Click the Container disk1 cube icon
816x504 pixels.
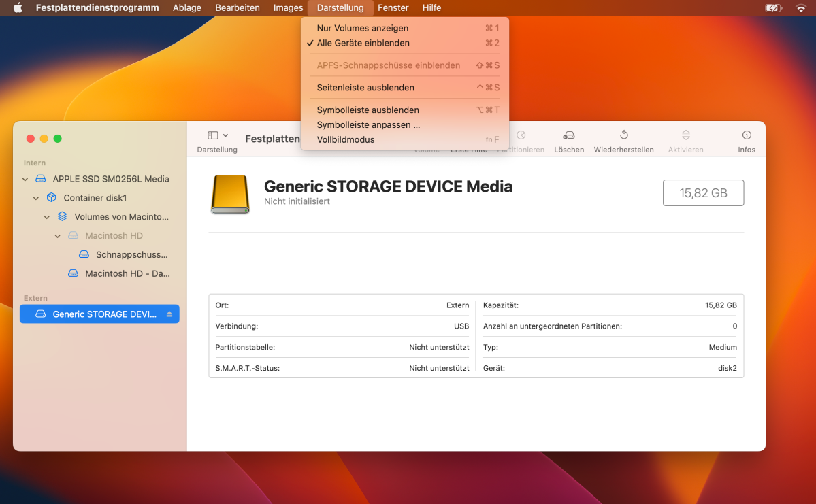(x=51, y=198)
